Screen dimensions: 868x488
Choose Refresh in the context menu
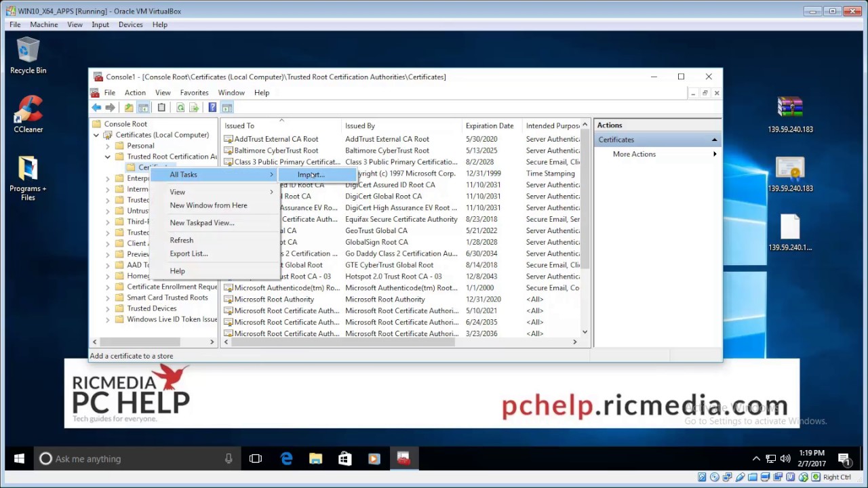(x=216, y=240)
